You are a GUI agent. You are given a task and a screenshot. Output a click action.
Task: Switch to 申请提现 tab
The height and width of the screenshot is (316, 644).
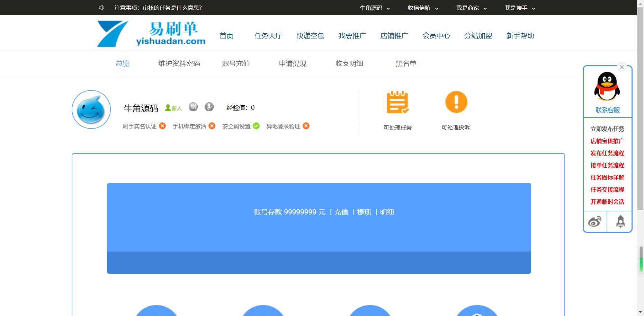(293, 63)
